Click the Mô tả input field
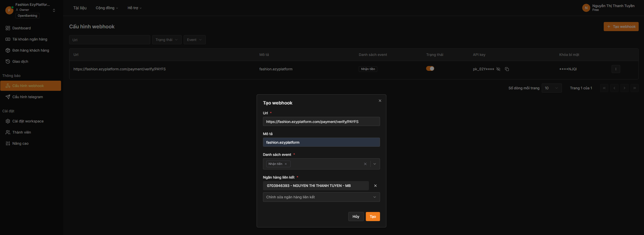644x235 pixels. point(321,142)
